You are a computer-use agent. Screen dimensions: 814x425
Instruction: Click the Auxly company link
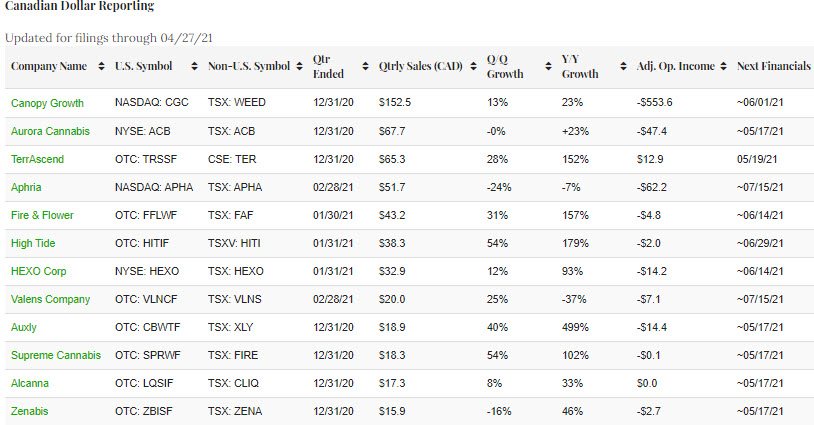point(25,327)
